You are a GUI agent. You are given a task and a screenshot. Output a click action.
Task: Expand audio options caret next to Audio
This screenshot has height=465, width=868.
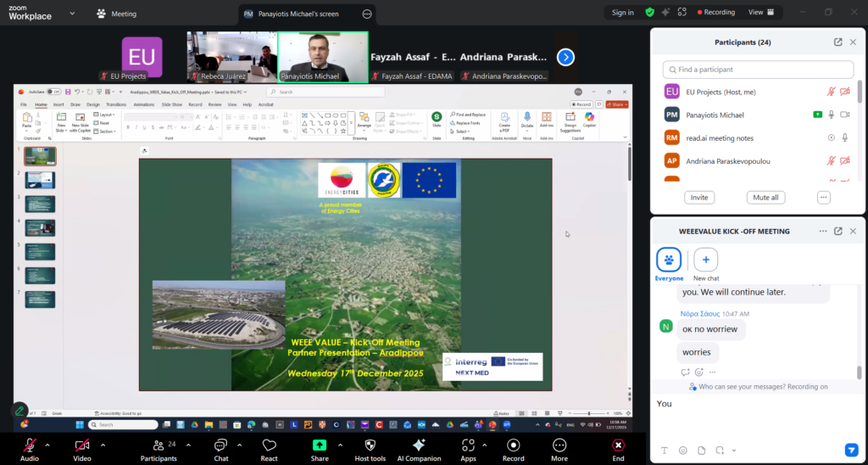[x=47, y=445]
